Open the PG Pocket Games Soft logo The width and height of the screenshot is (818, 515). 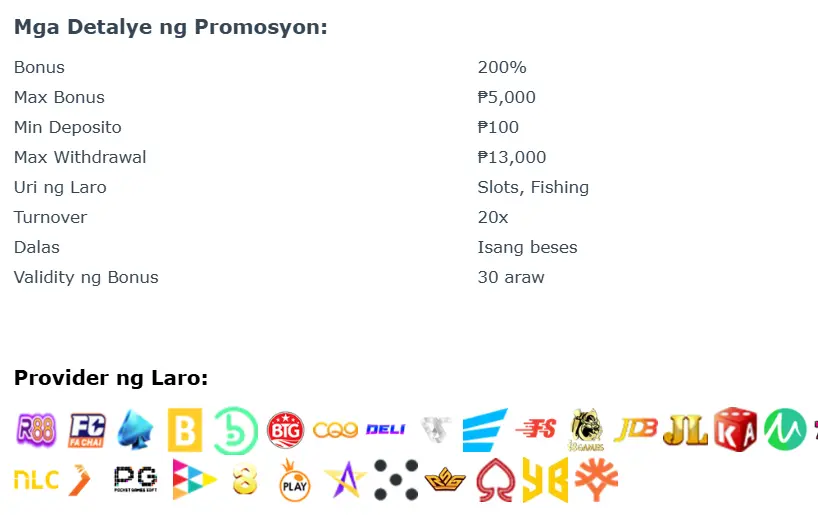click(x=136, y=479)
